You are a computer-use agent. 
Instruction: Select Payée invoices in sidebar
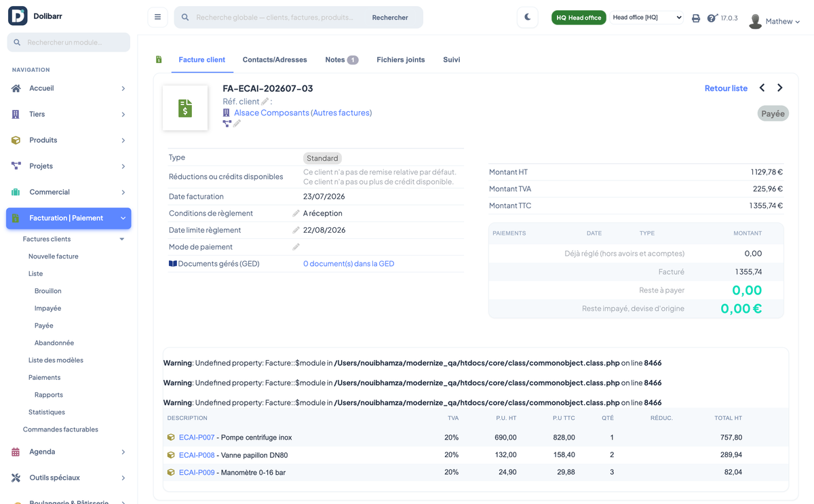tap(43, 326)
